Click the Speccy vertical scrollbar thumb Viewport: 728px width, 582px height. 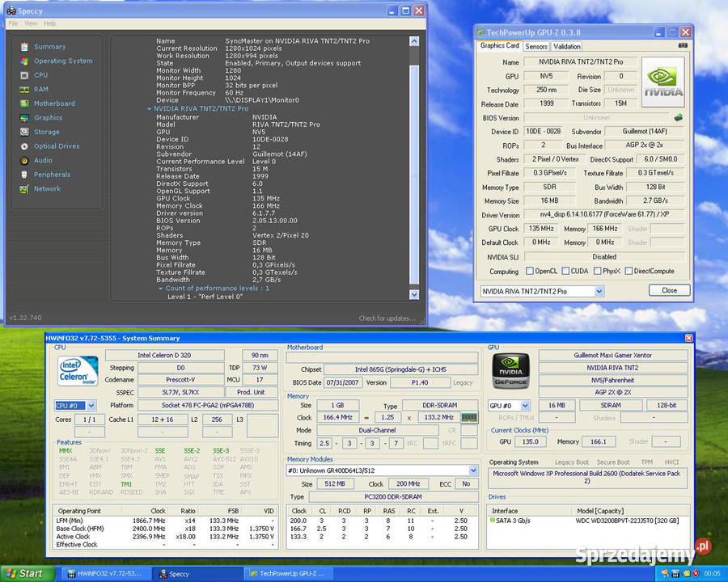pos(414,174)
